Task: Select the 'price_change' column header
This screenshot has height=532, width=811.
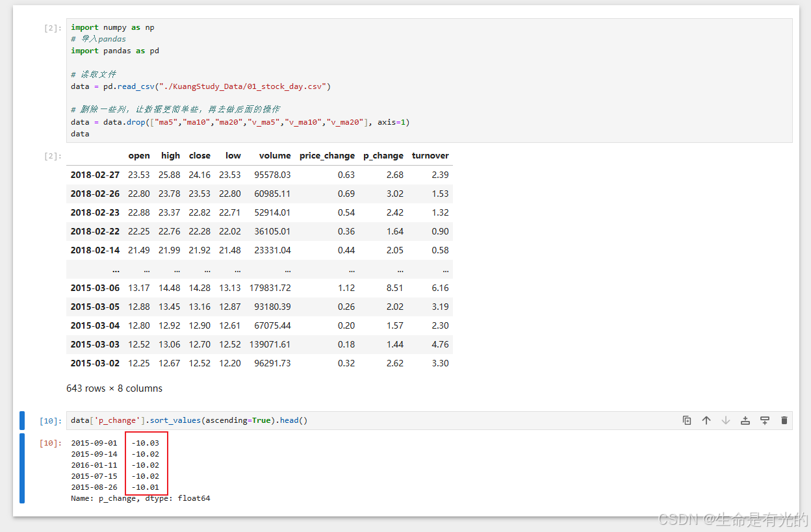Action: (x=327, y=155)
